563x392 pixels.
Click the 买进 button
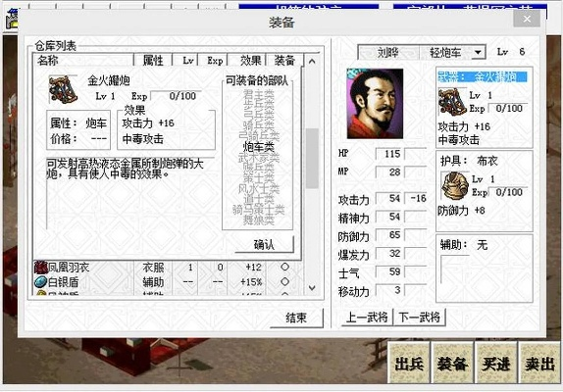(x=496, y=363)
